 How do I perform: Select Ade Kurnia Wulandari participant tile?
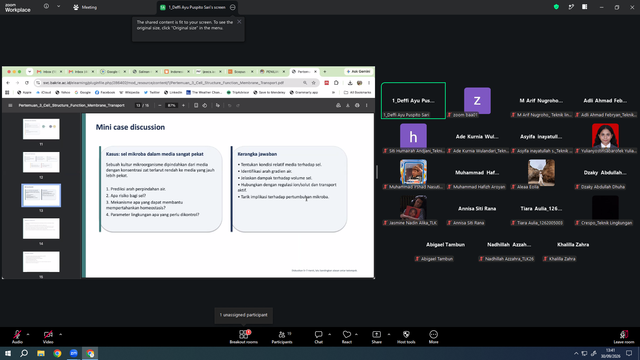click(x=477, y=137)
